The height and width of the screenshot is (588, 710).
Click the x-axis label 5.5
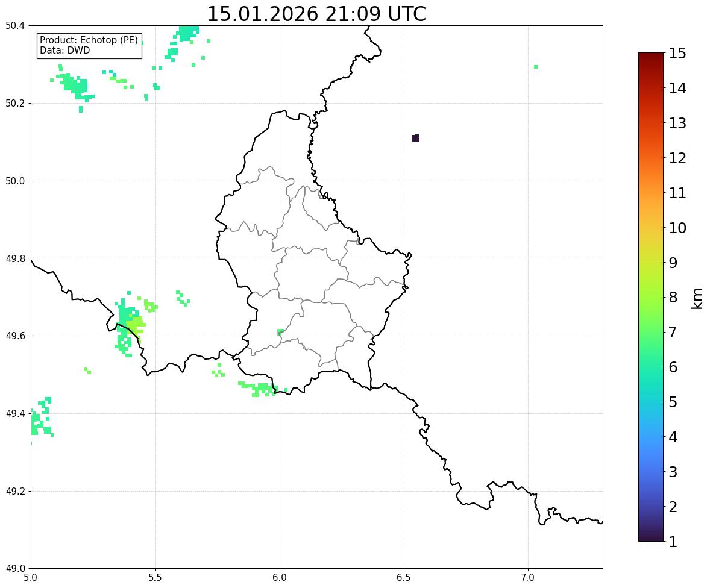coord(156,578)
